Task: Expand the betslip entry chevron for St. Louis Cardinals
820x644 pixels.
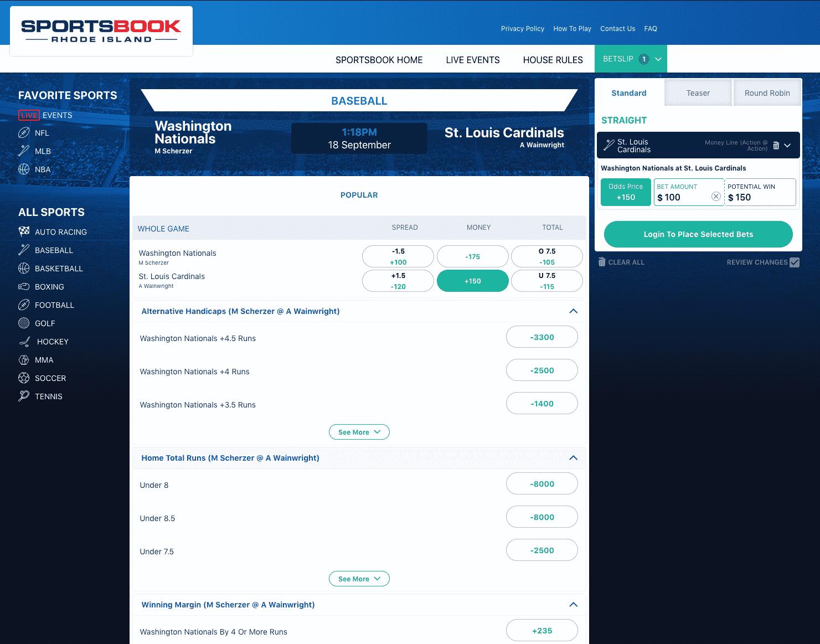Action: point(787,146)
